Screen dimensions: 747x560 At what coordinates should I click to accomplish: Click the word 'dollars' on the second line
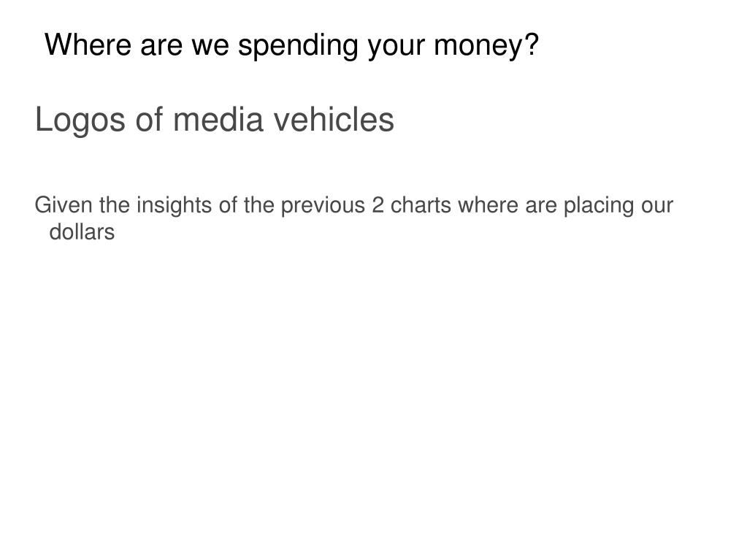[82, 232]
